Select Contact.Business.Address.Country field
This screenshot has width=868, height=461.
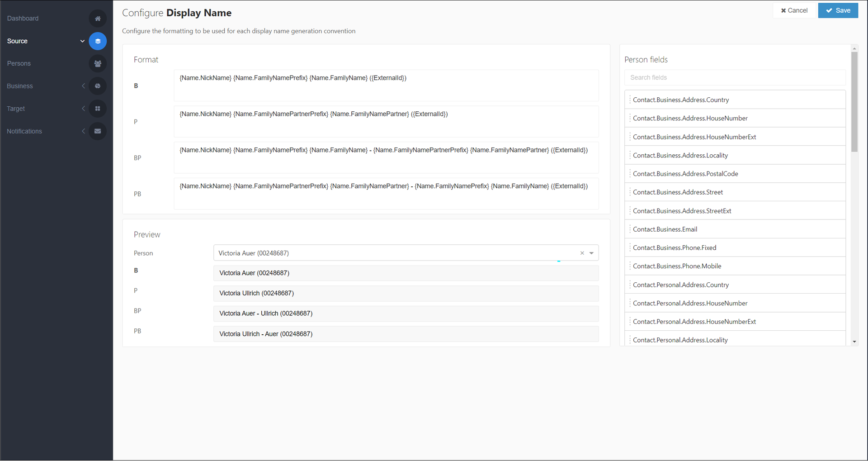pos(735,100)
